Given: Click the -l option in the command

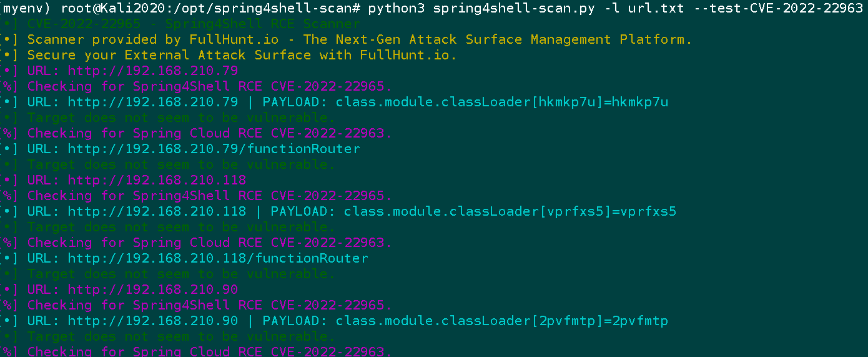Looking at the screenshot, I should [612, 8].
